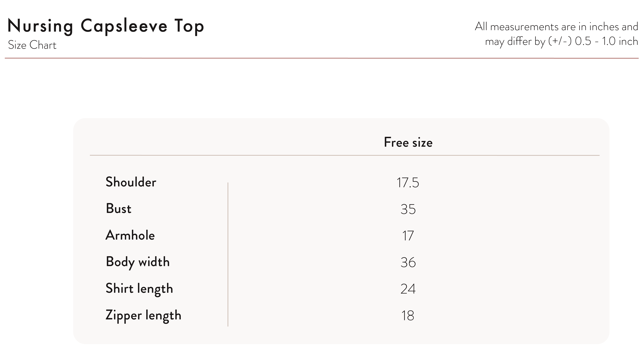Click the "Size Chart" subtitle text
Image resolution: width=644 pixels, height=359 pixels.
32,45
